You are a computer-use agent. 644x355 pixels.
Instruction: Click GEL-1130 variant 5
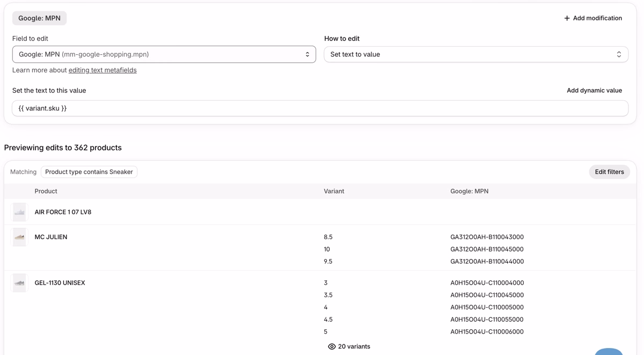tap(326, 332)
